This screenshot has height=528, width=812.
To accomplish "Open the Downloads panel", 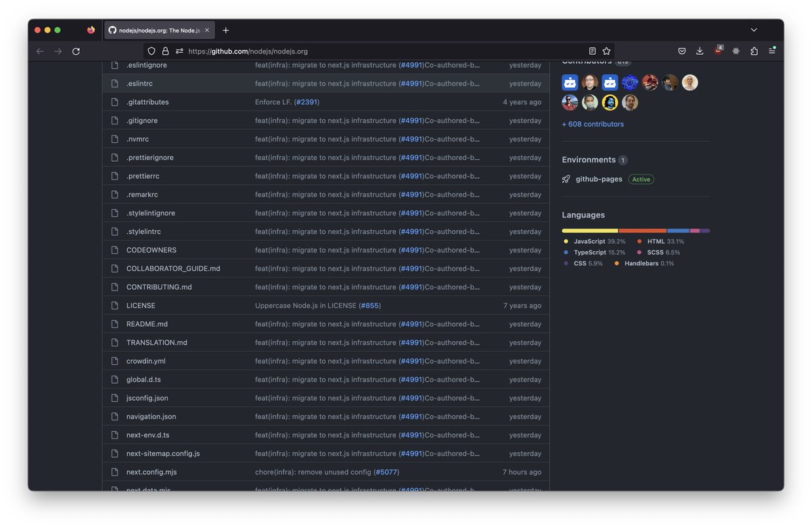I will point(700,51).
